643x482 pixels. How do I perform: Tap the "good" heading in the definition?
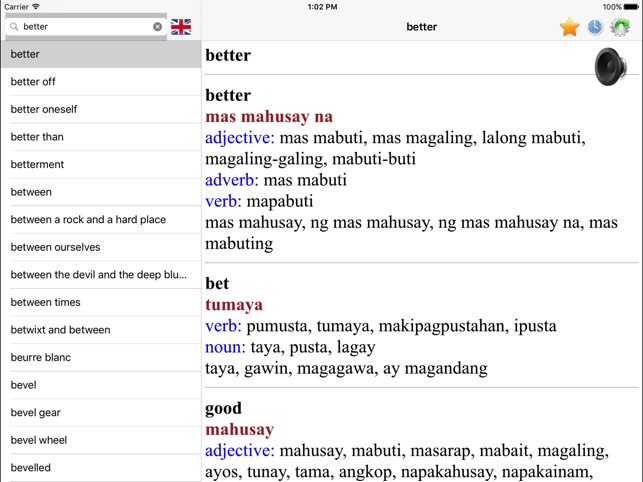click(225, 408)
